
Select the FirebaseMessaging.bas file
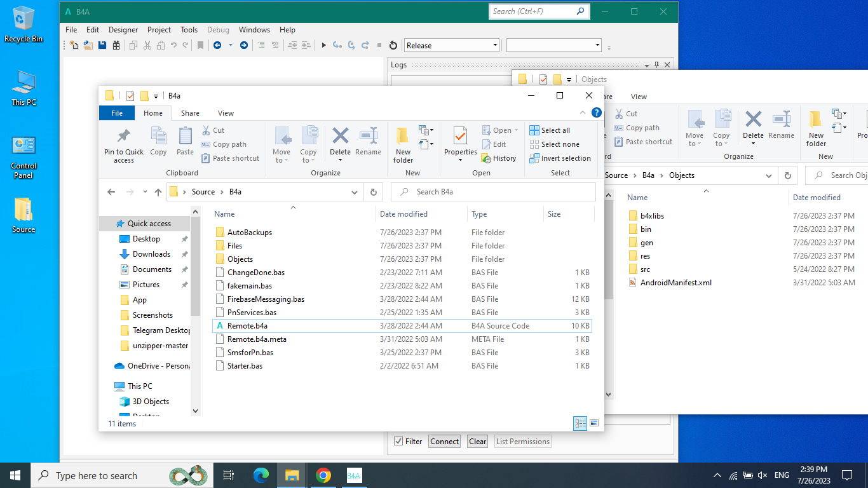coord(402,299)
